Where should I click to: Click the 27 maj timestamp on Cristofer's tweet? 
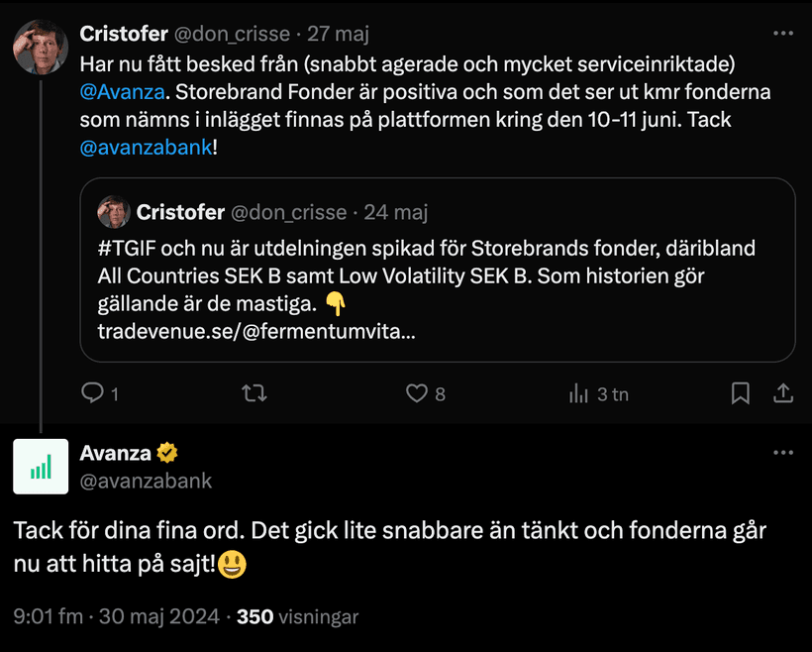tap(338, 34)
